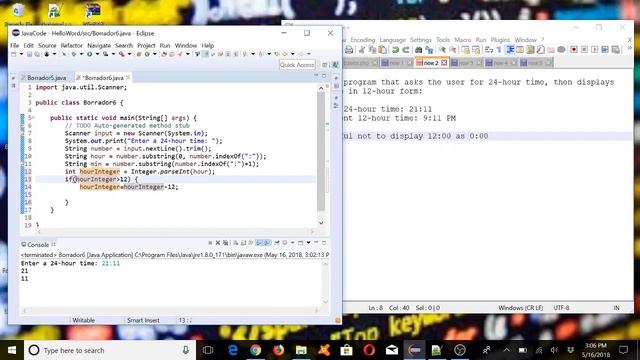Click the Stop Recording icon in Notepad++
Screen dimensions: 640x360
[584, 50]
